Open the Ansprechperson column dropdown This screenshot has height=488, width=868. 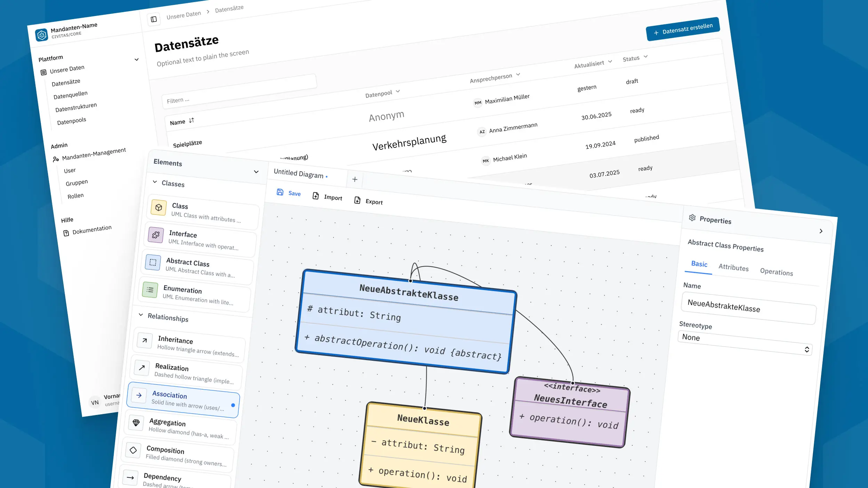[518, 74]
